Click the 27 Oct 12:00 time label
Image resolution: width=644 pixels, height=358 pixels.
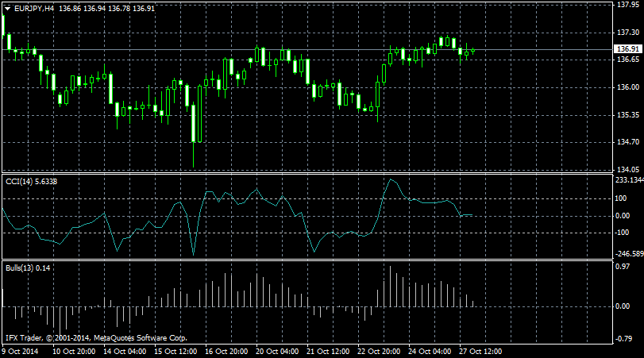tap(479, 351)
